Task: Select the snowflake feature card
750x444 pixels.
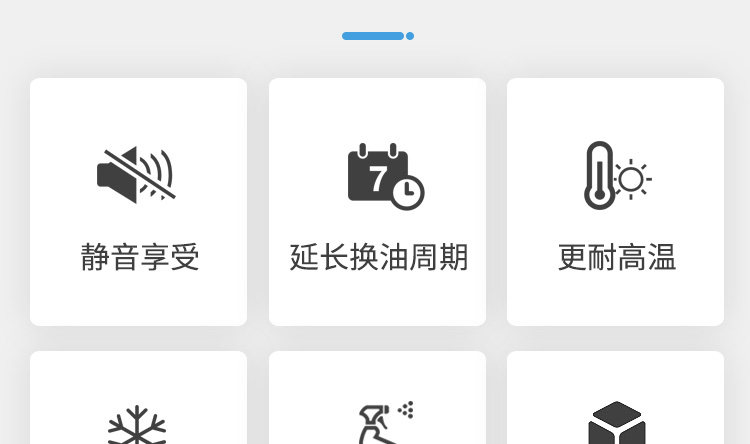Action: tap(139, 398)
